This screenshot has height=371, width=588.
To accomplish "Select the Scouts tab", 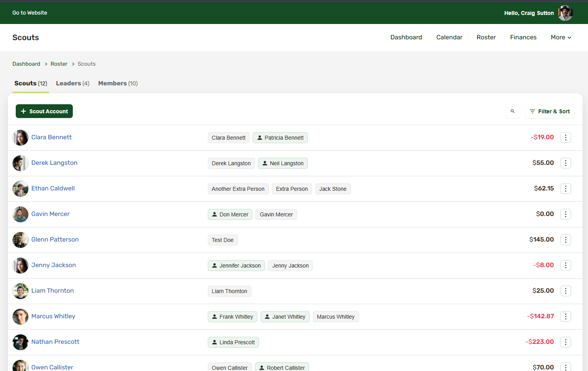I will pyautogui.click(x=31, y=83).
